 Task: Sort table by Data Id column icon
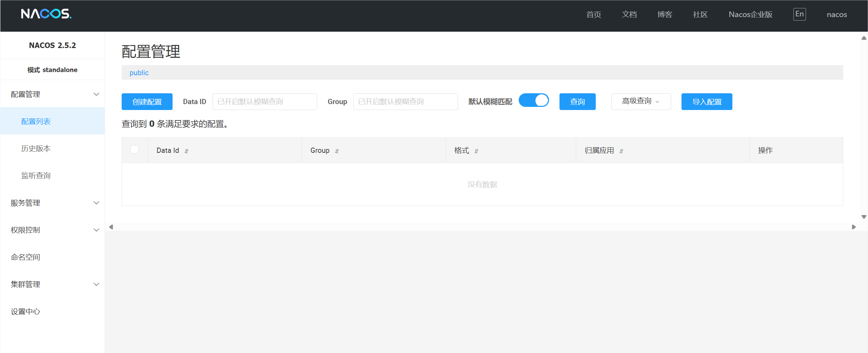tap(186, 151)
